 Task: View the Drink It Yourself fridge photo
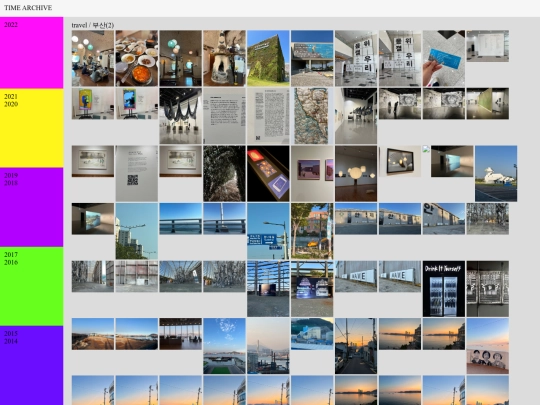pos(444,289)
